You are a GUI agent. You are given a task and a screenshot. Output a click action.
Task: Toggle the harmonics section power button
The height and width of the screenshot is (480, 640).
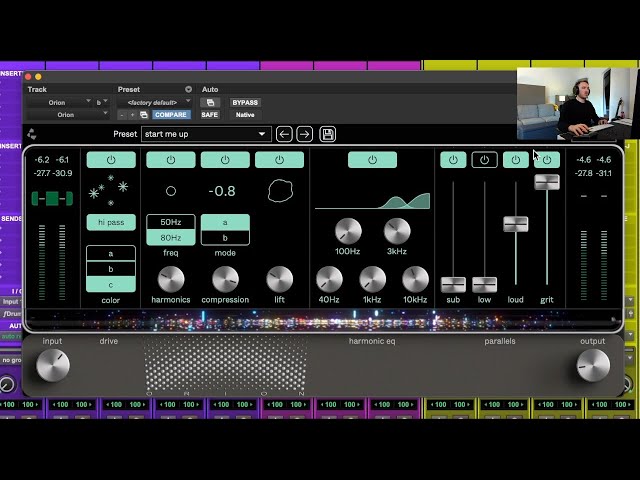(x=171, y=160)
